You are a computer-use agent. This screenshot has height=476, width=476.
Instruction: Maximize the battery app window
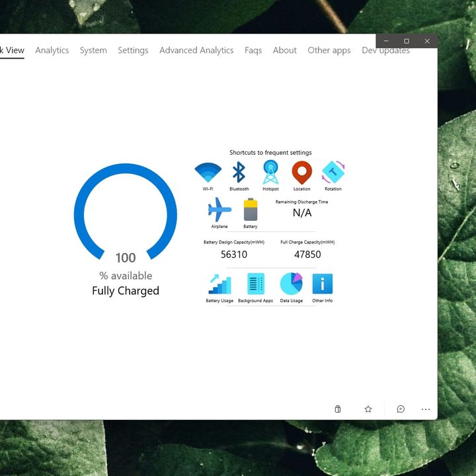[407, 41]
